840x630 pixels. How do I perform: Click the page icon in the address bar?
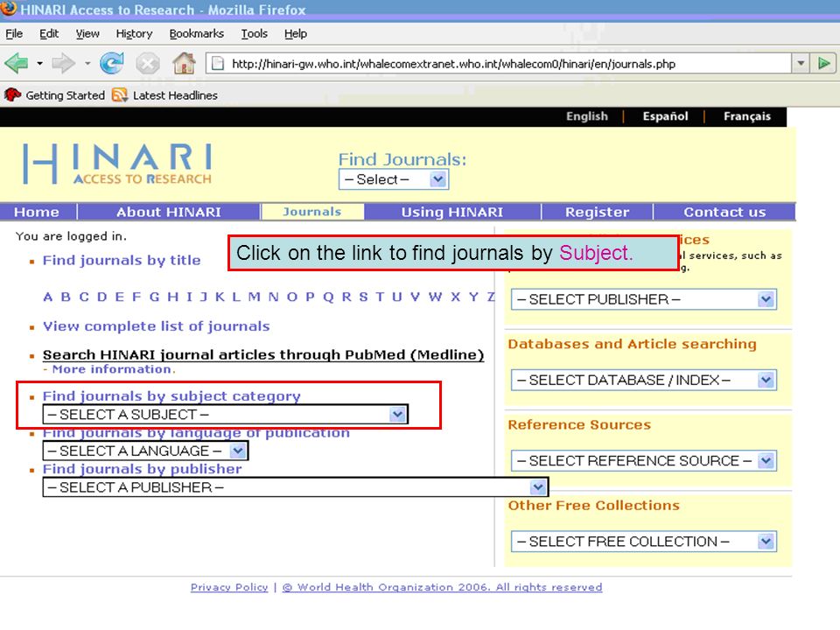tap(218, 64)
